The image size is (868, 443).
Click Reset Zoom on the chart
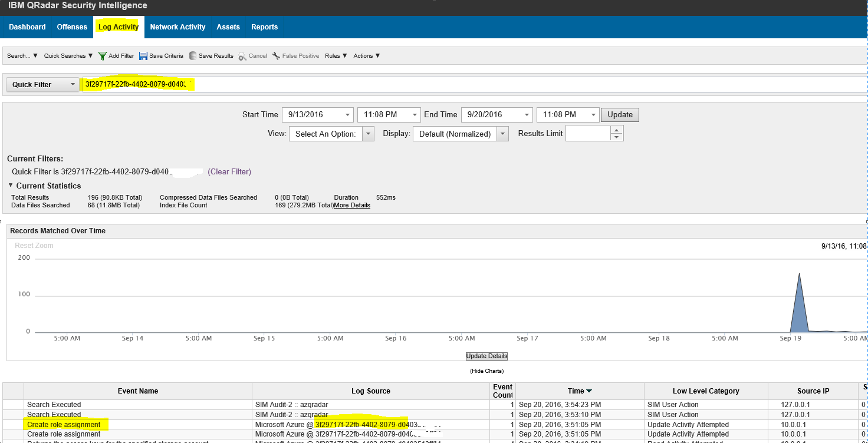[34, 246]
